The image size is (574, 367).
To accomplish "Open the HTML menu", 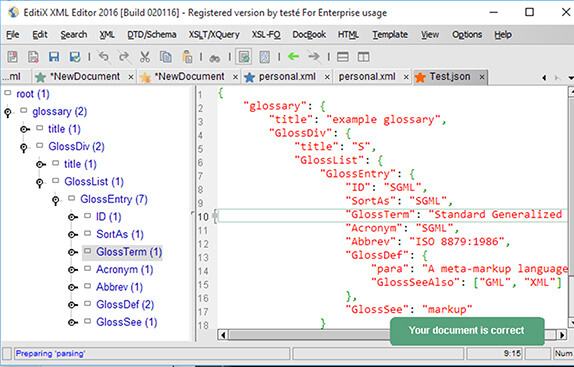I will tap(348, 35).
